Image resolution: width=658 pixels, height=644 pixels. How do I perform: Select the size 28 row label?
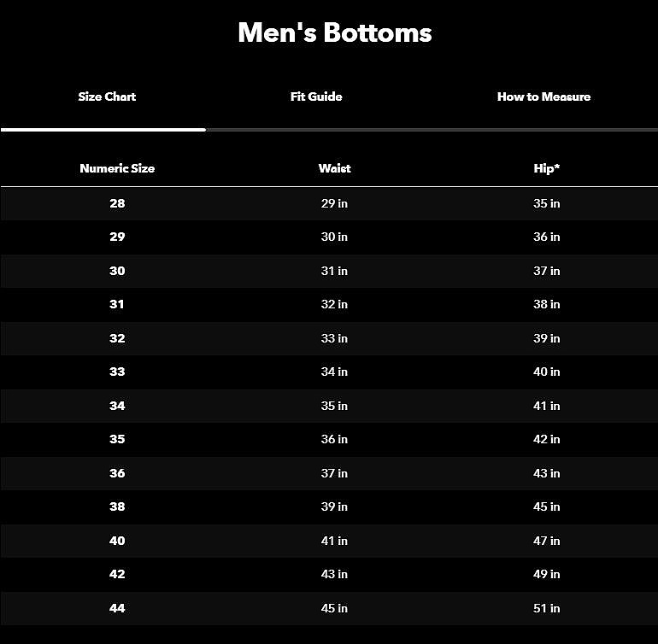117,203
